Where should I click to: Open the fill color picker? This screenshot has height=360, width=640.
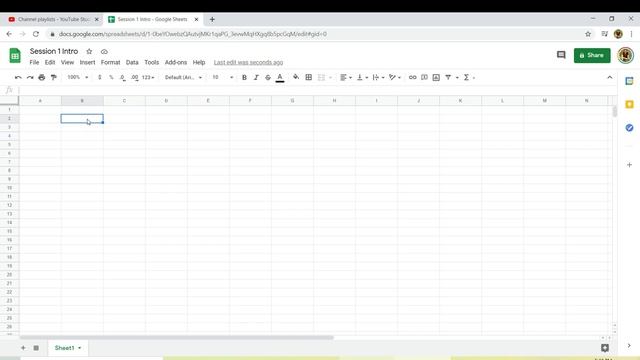coord(296,77)
